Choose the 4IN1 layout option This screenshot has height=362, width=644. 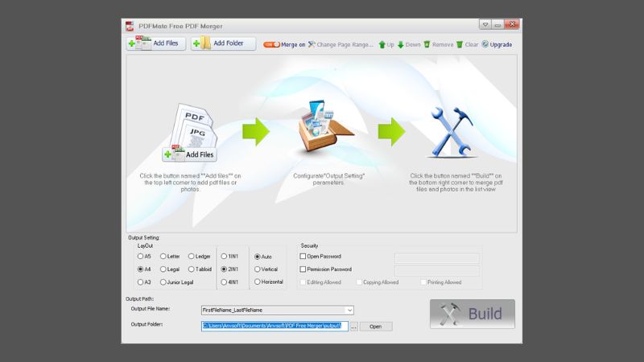coord(224,282)
